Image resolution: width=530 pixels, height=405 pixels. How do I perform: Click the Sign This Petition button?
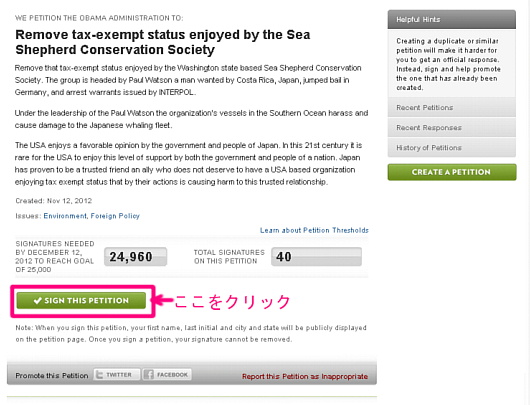pyautogui.click(x=81, y=301)
